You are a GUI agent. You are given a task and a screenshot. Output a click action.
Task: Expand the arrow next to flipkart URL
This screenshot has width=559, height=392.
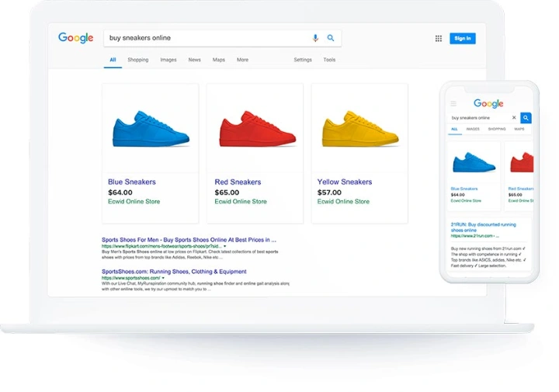[x=224, y=246]
